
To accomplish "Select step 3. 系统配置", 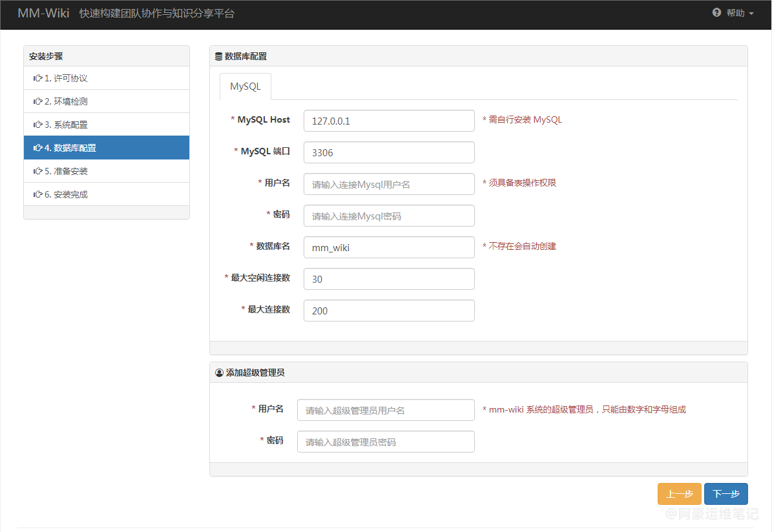I will pyautogui.click(x=107, y=125).
